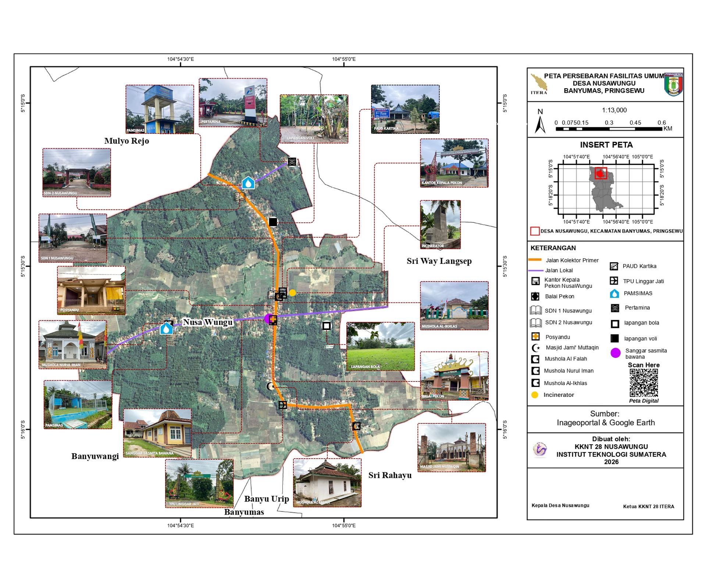Click the Pertamina marker on the map
Viewport: 706px width, 588px height.
[292, 162]
